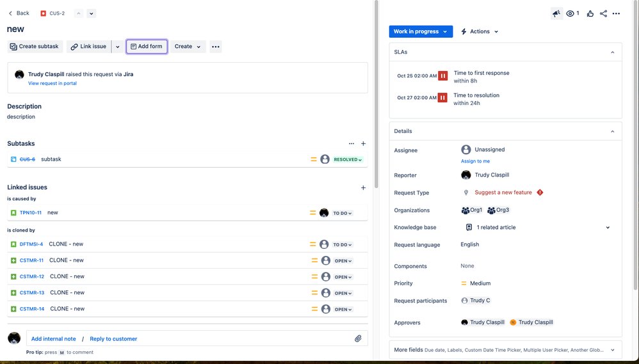This screenshot has width=639, height=364.
Task: Click the Add form button
Action: [147, 47]
